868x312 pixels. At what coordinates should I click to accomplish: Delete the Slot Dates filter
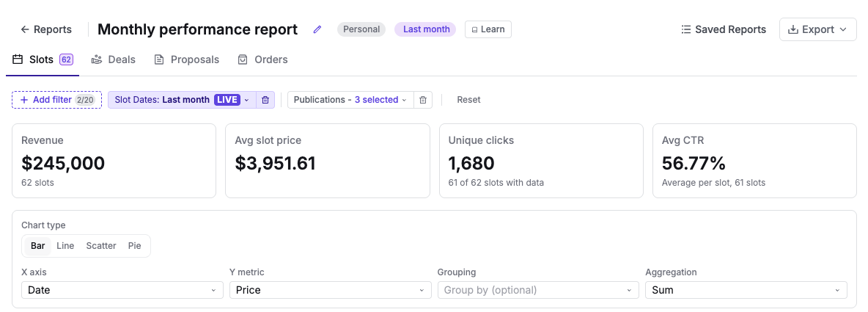265,100
